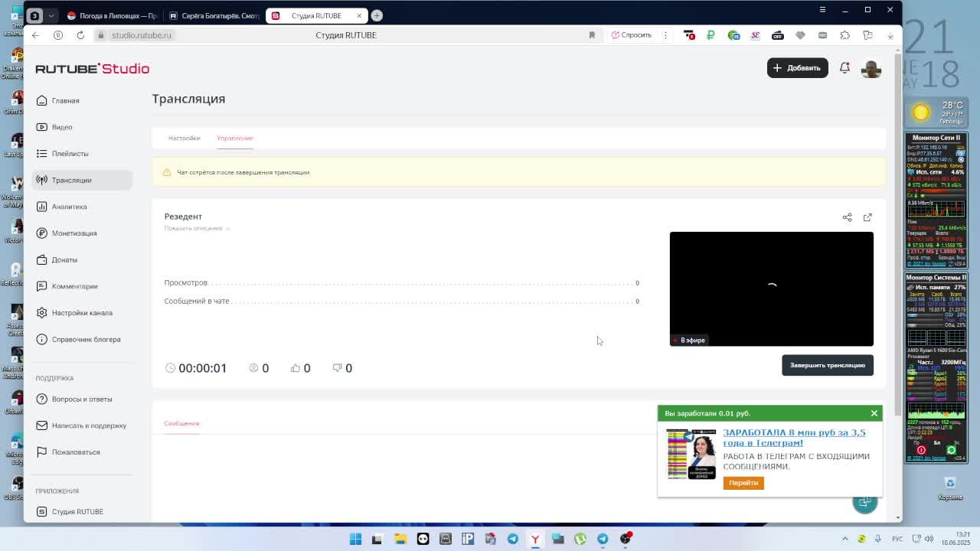This screenshot has height=551, width=980.
Task: Bookmark this page
Action: coord(592,35)
